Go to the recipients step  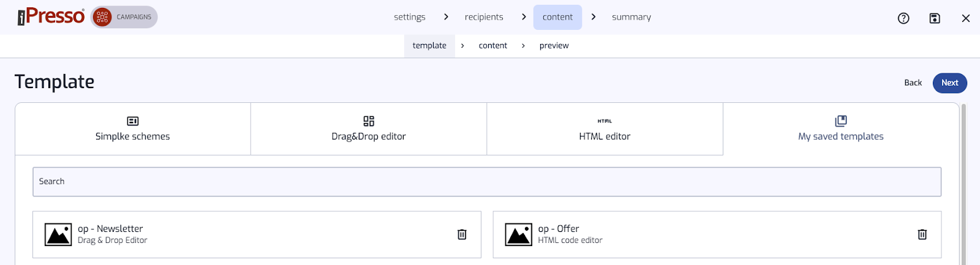[x=484, y=17]
